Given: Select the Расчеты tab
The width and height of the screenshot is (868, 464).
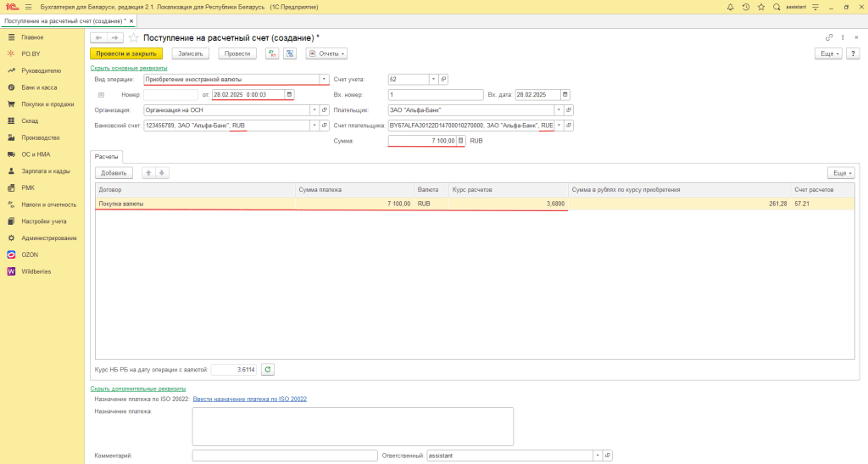Looking at the screenshot, I should (106, 157).
